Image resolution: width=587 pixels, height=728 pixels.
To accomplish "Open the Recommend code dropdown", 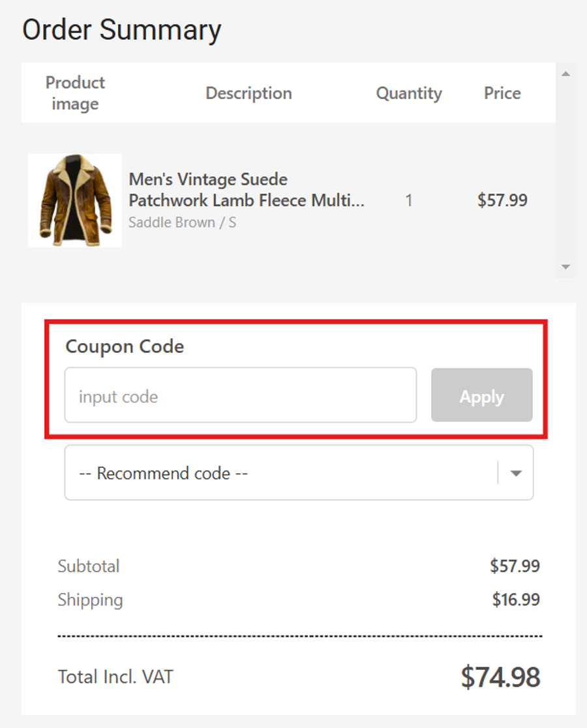I will coord(280,473).
